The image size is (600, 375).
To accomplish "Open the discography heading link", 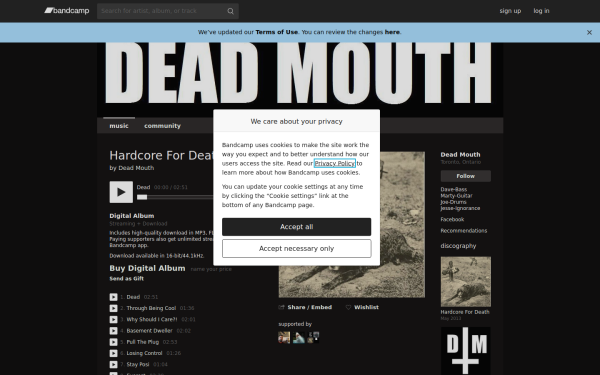I will [458, 246].
